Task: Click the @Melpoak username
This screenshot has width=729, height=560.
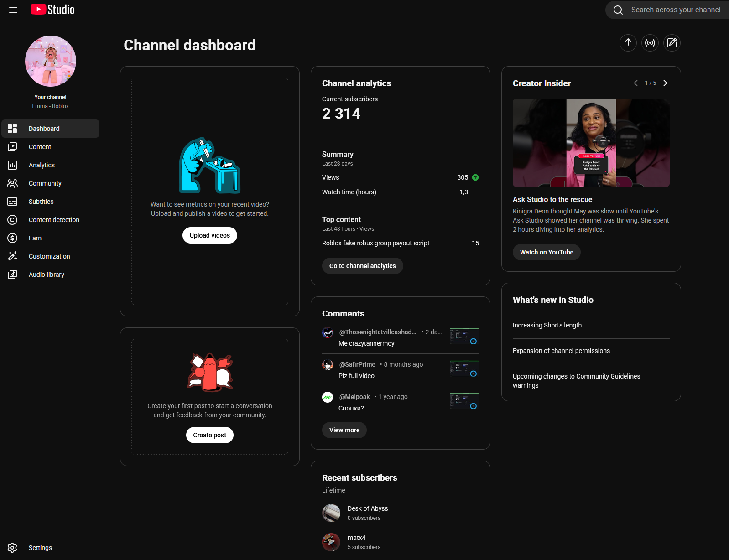Action: [x=354, y=397]
